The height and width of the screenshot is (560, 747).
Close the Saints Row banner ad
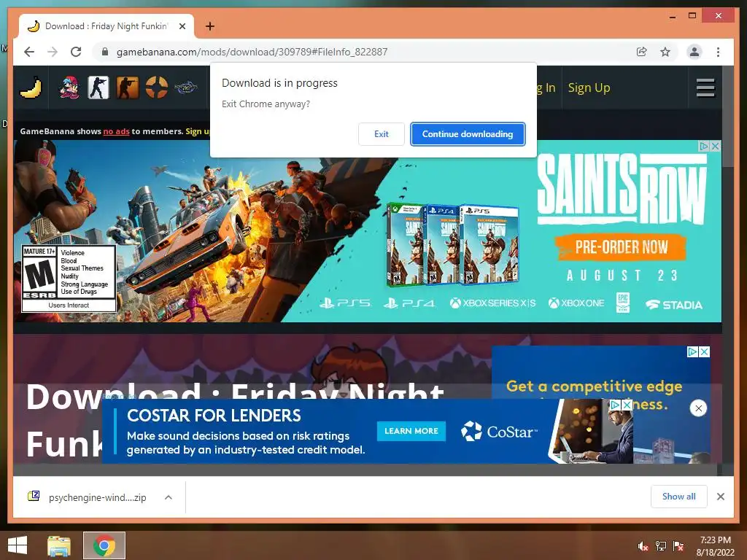[715, 146]
